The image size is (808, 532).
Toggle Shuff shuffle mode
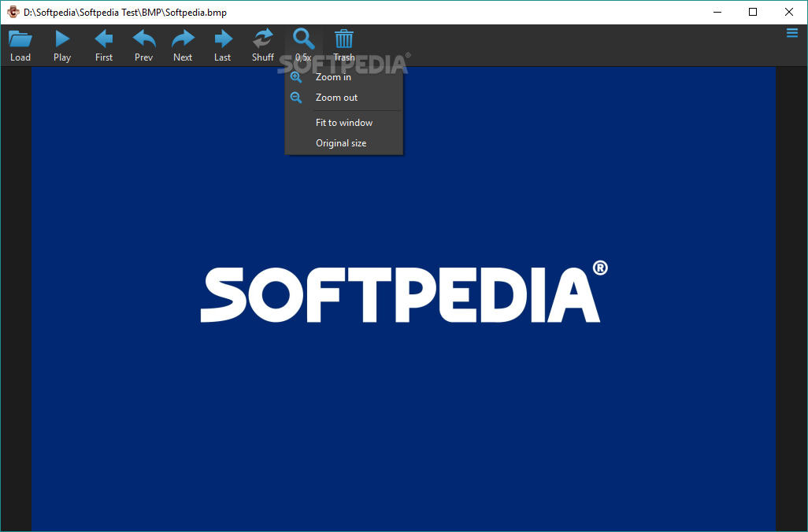pos(263,46)
